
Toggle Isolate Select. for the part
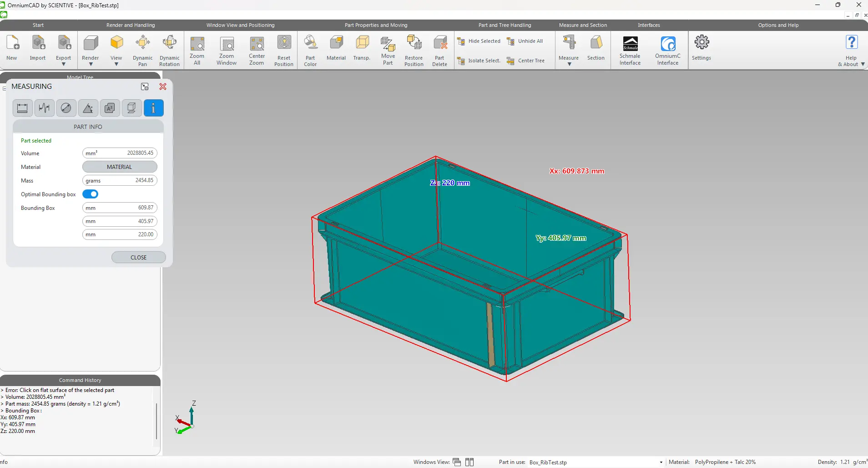tap(479, 61)
